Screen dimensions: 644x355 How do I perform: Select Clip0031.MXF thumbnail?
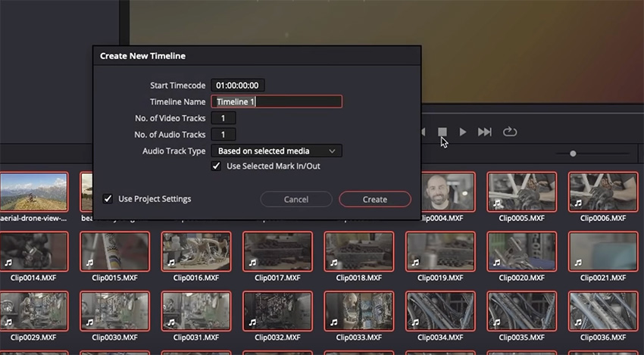[x=196, y=311]
